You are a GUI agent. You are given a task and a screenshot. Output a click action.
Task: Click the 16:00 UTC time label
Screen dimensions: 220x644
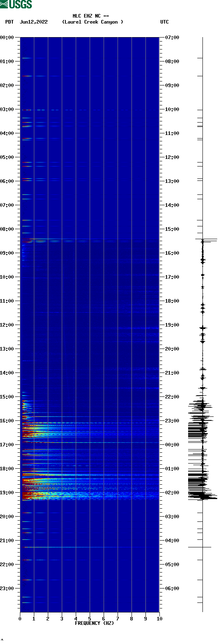(x=172, y=253)
